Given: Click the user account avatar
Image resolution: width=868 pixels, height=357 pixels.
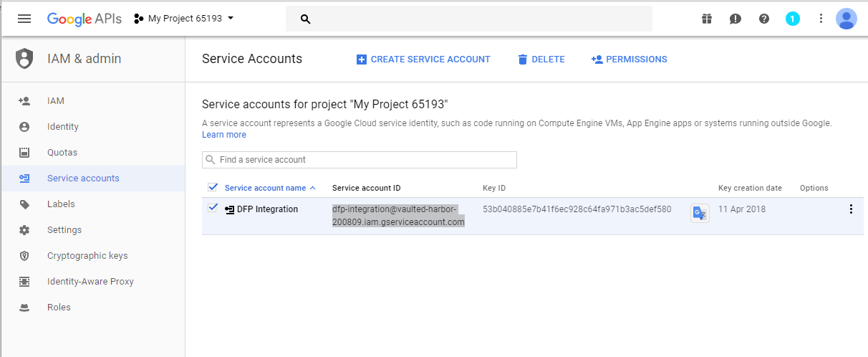Looking at the screenshot, I should (847, 19).
